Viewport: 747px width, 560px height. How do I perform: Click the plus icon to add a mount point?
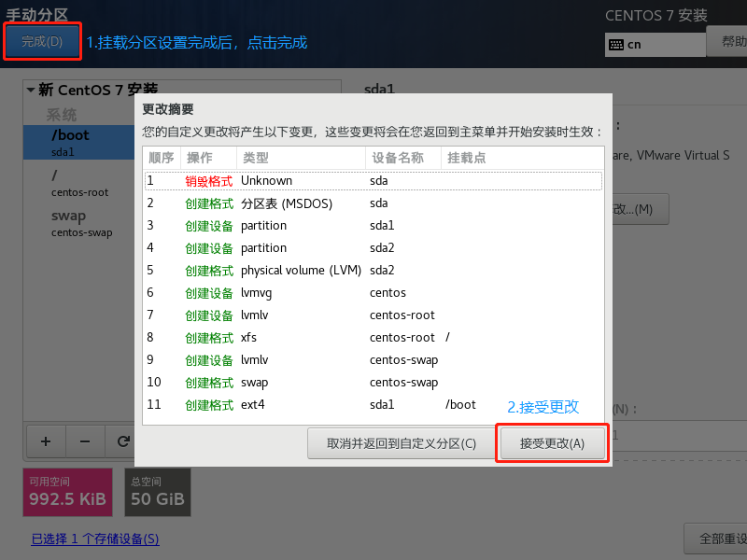[46, 441]
